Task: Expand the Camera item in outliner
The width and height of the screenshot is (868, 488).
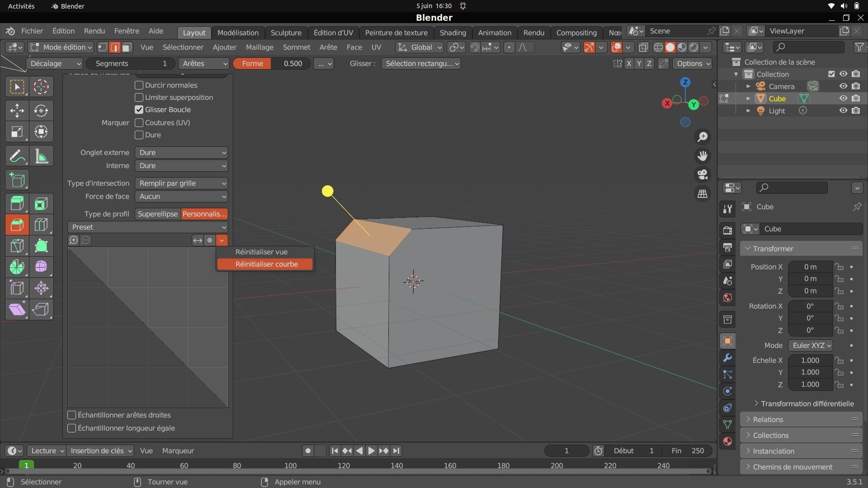Action: coord(748,86)
